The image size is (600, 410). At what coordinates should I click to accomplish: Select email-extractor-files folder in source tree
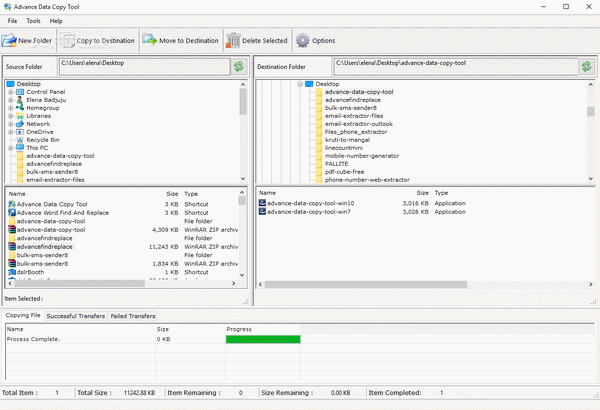(x=55, y=180)
